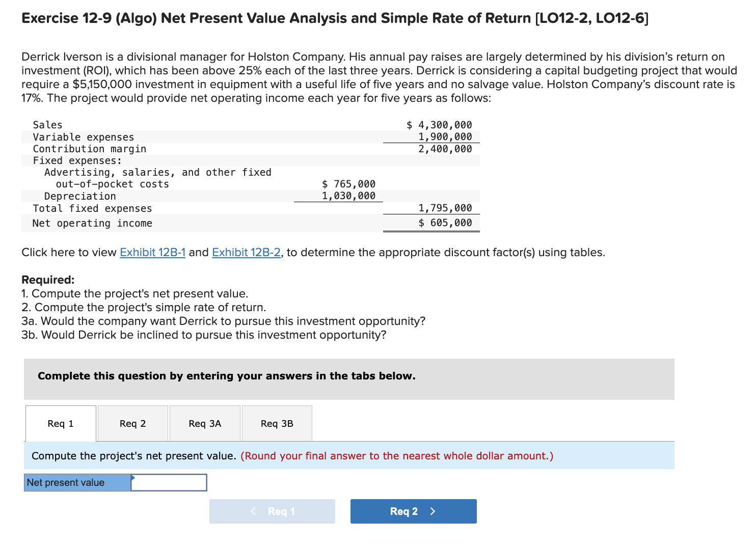Click the Req 2 navigation button
This screenshot has width=756, height=547.
(413, 511)
